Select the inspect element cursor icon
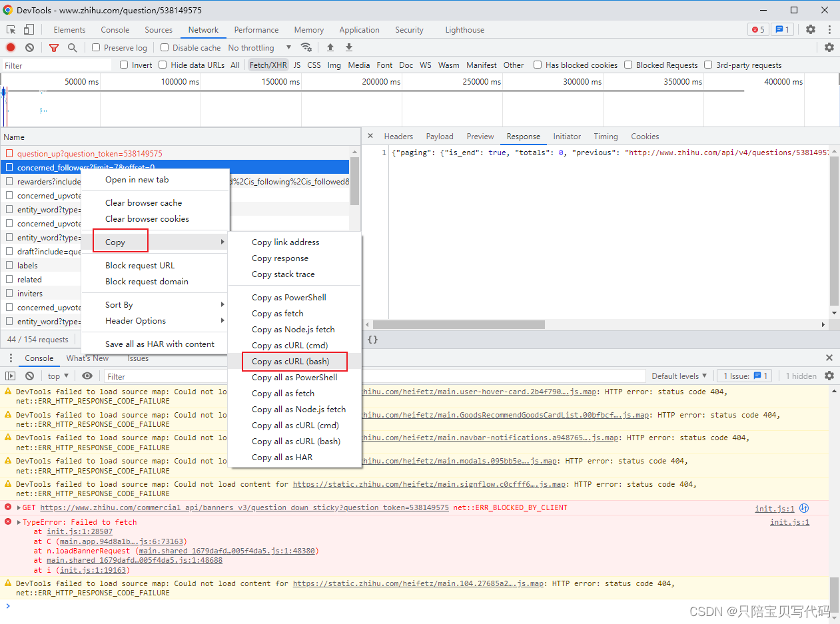 (11, 29)
